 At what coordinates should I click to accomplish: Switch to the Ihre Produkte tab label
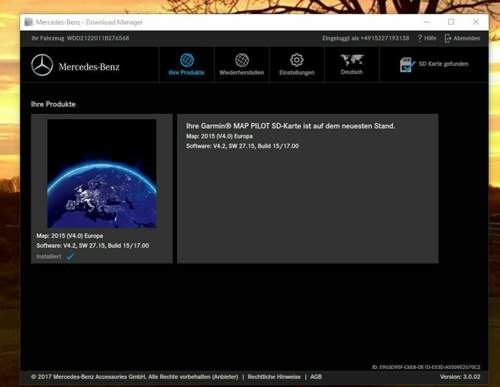[186, 72]
